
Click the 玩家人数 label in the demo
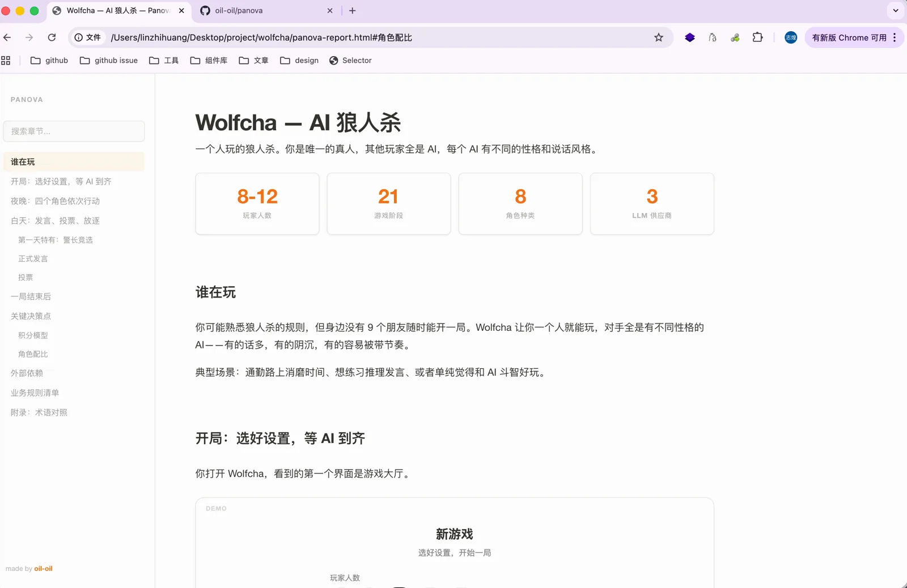coord(345,578)
